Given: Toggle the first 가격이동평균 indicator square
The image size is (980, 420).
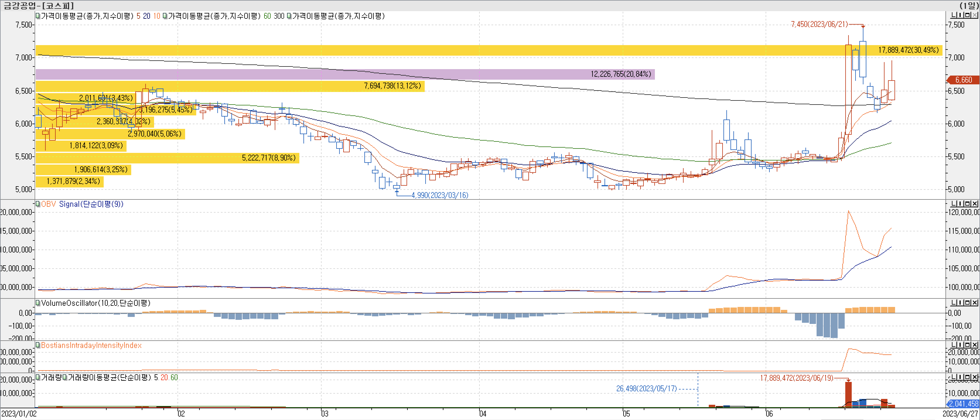Looking at the screenshot, I should [x=38, y=16].
